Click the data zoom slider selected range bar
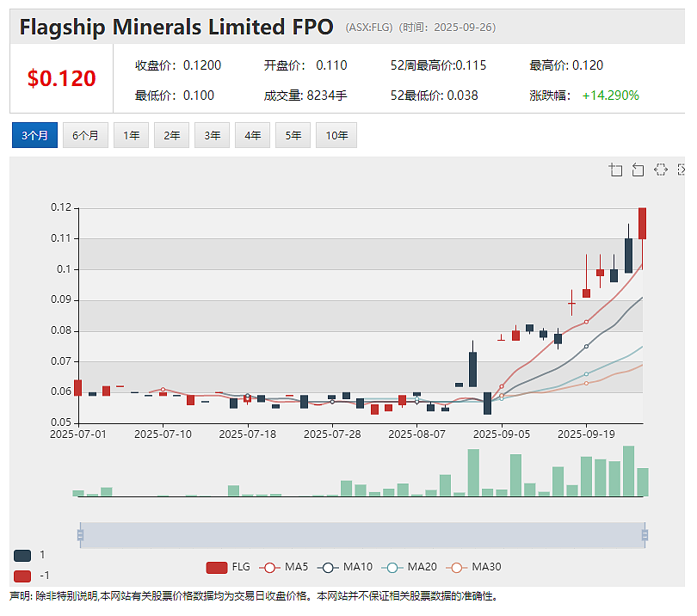 coord(363,535)
